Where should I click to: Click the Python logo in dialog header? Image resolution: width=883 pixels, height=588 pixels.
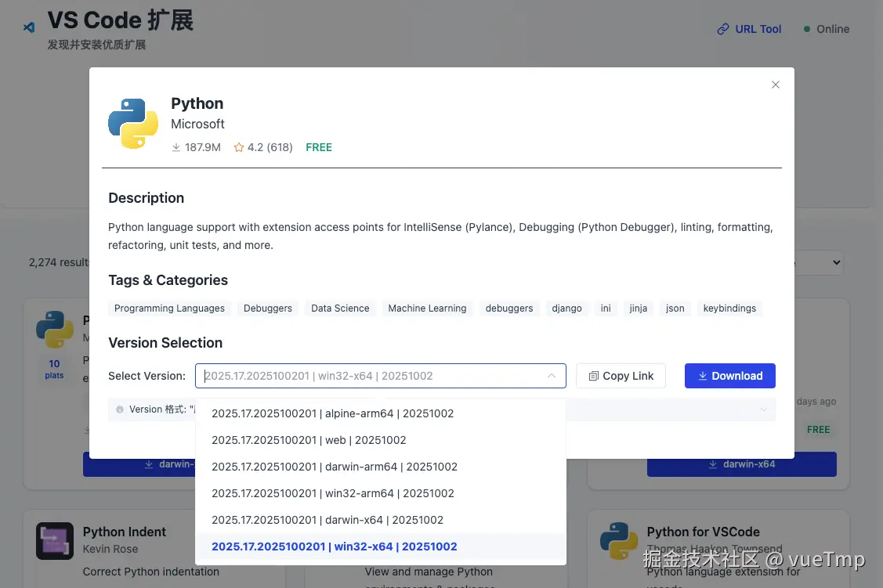coord(133,124)
